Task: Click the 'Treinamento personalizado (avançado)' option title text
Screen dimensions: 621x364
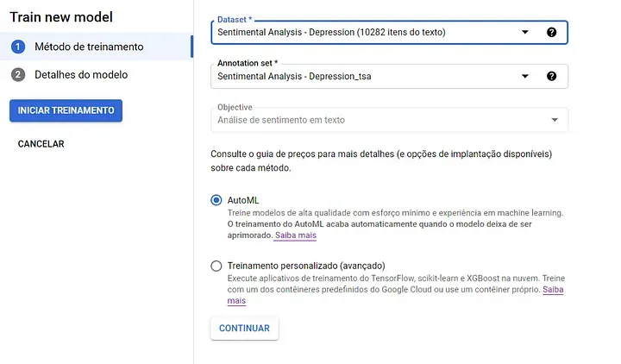Action: (x=306, y=266)
